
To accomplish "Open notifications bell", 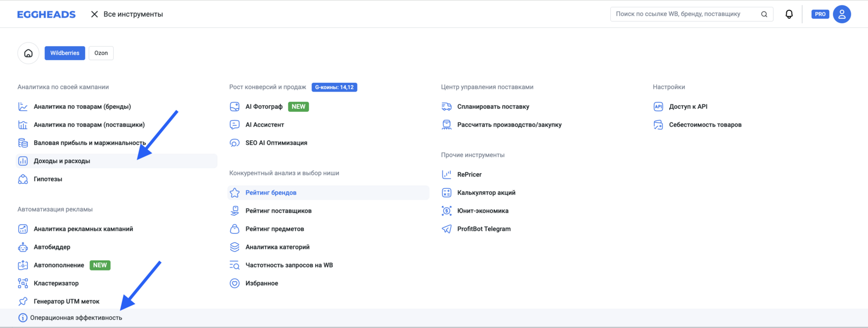I will 789,14.
